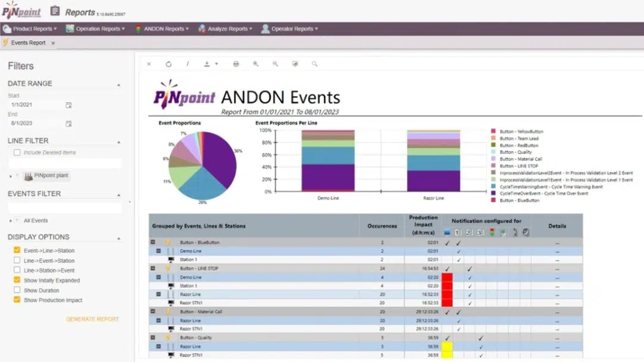Collapse the LINE FILTER section
Viewport: 644px width, 362px height.
point(119,142)
